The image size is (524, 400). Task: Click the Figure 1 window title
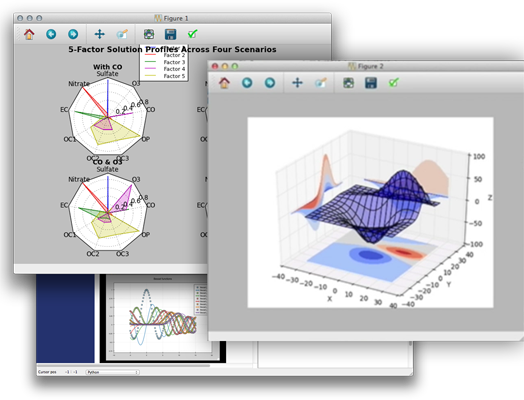pos(176,18)
